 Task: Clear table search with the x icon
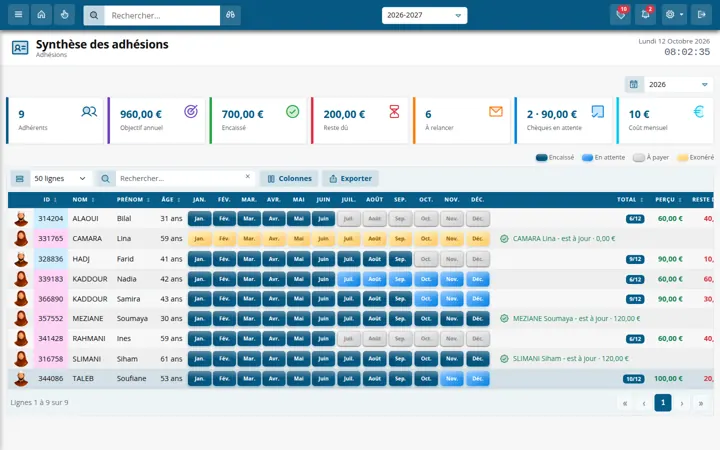[248, 176]
